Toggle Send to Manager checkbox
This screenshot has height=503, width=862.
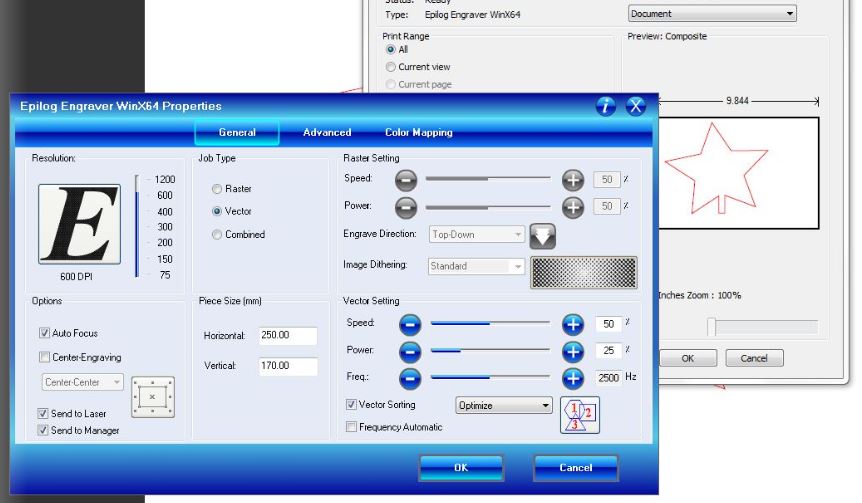(43, 430)
